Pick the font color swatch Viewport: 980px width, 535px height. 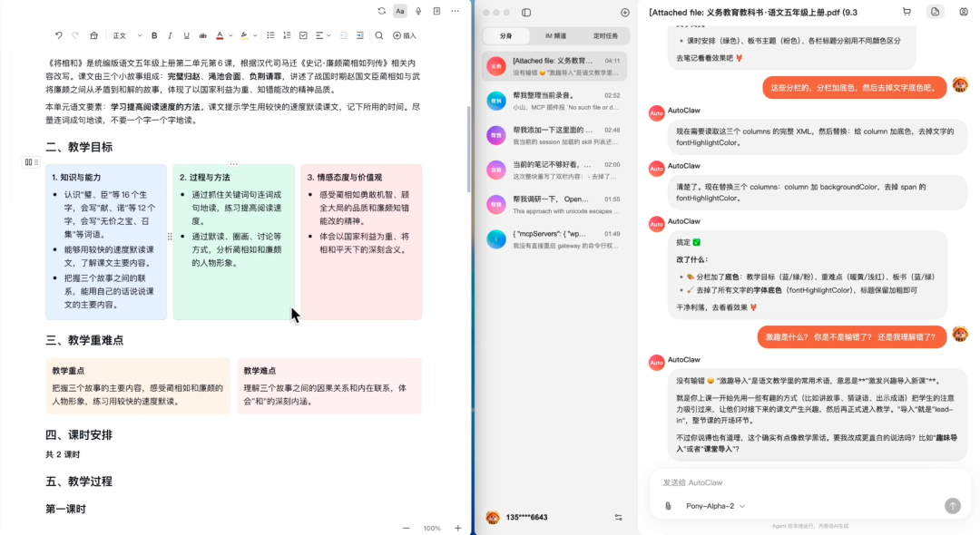point(220,35)
